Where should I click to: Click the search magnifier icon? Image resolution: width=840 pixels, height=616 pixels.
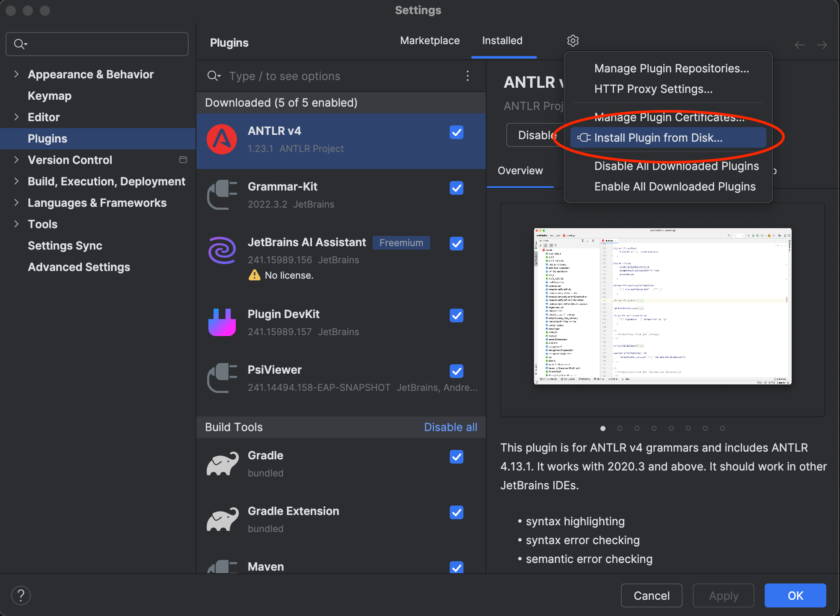coord(20,43)
